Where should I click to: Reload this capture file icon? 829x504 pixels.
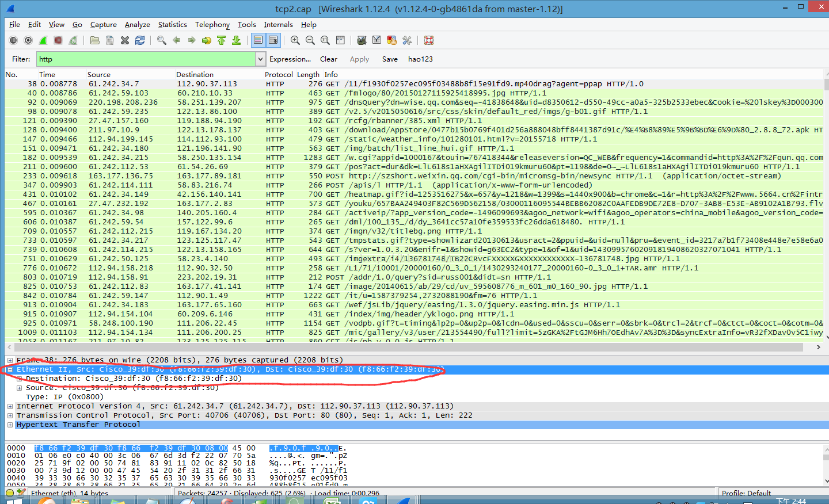click(x=140, y=40)
